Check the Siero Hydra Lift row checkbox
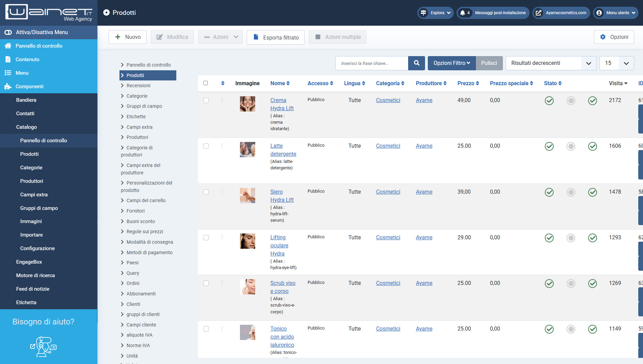Image resolution: width=643 pixels, height=364 pixels. coord(206,192)
